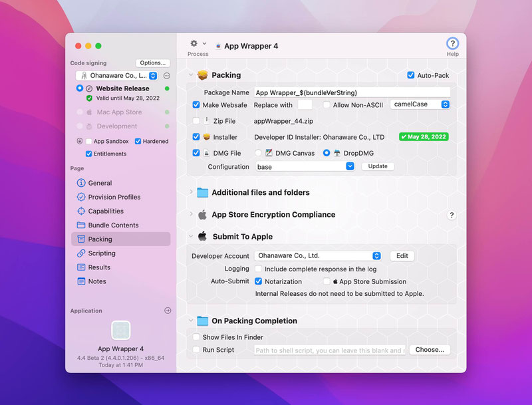Screen dimensions: 532x405
Task: Click the Update button
Action: [x=378, y=166]
